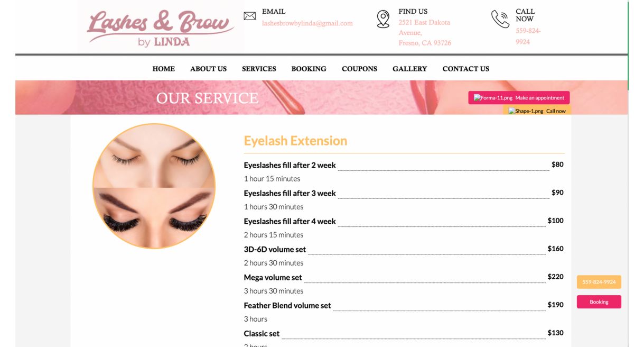
Task: Click the floating pink Booking button
Action: click(x=599, y=302)
